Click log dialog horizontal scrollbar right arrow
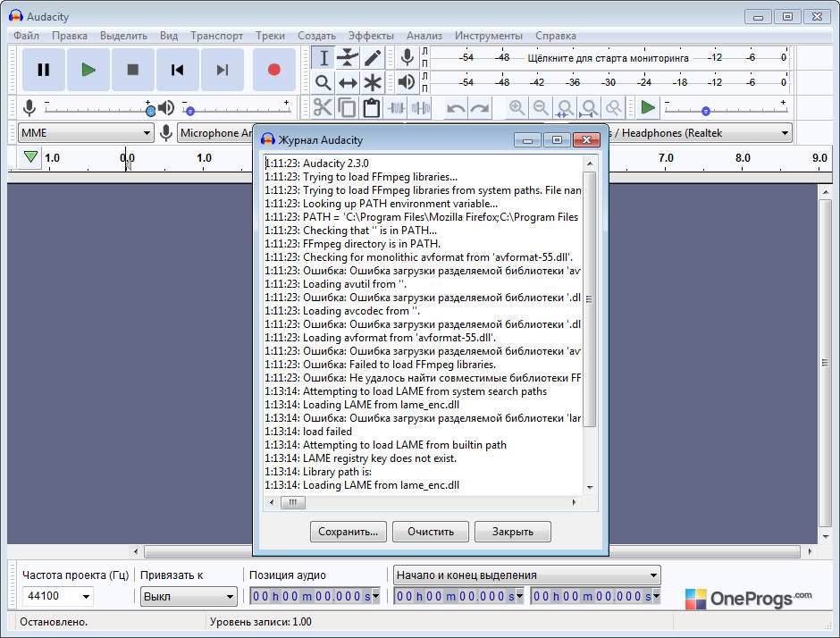 pyautogui.click(x=575, y=502)
